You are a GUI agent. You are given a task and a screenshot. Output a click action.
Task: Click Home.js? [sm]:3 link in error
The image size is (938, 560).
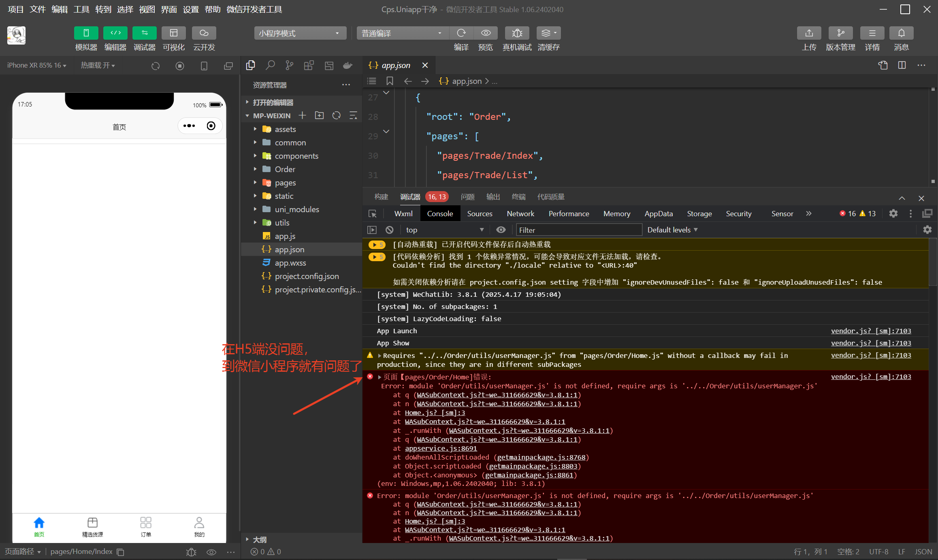point(435,413)
